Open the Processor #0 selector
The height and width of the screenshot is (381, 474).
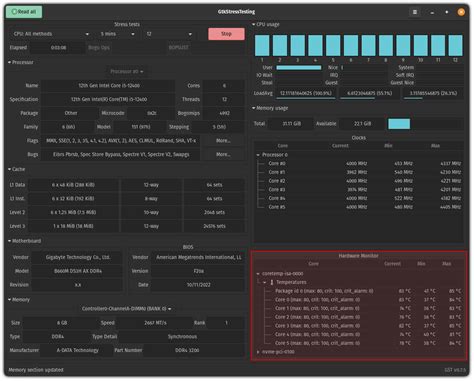(127, 71)
